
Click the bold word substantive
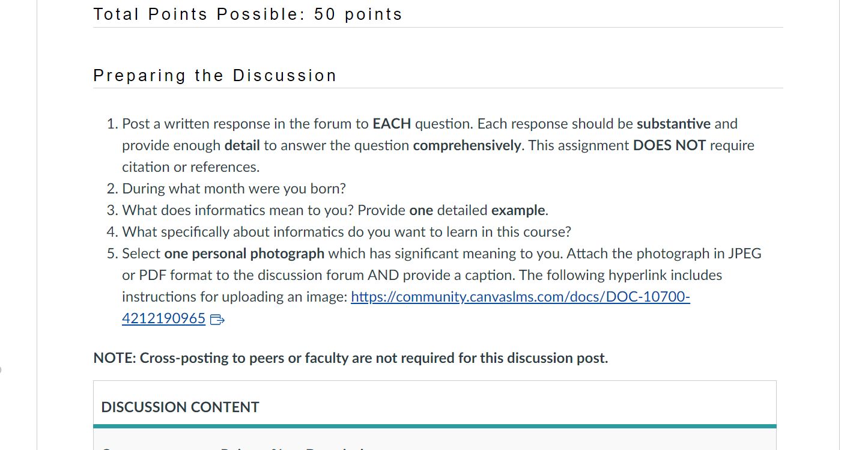pos(673,124)
